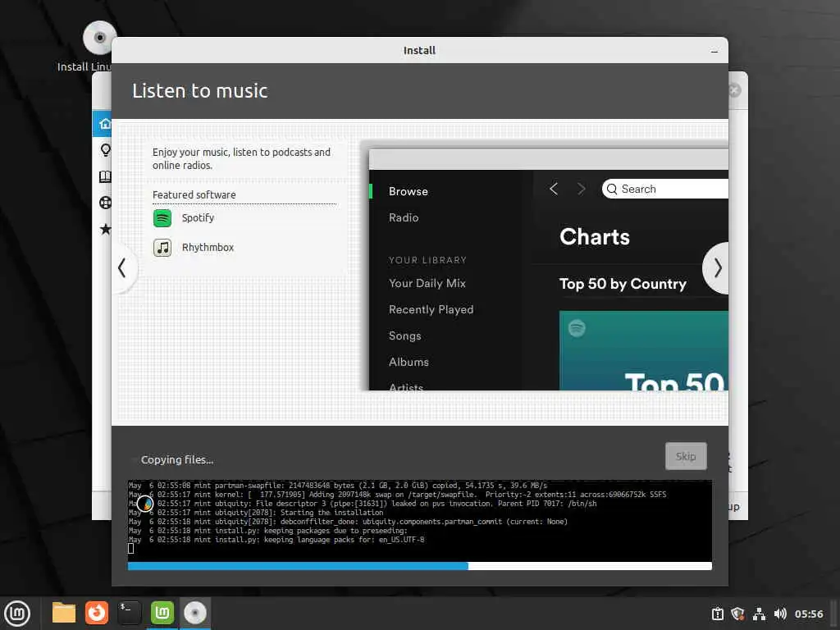Open the book documentation icon in the Welcome window

(105, 176)
